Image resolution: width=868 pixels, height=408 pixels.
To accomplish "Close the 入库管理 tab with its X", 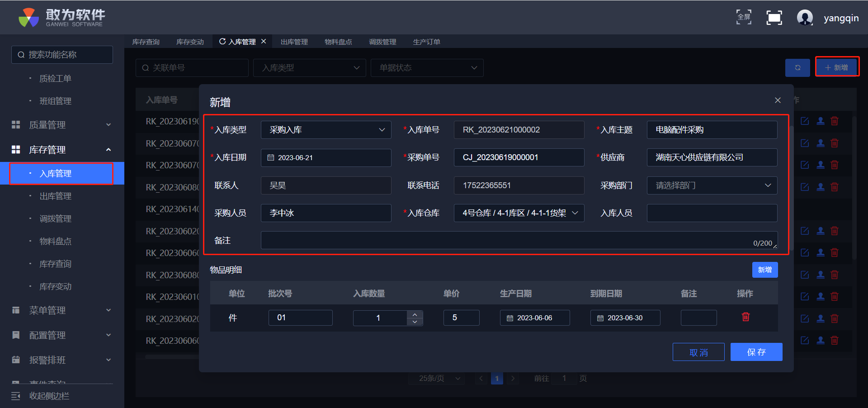I will pyautogui.click(x=264, y=41).
